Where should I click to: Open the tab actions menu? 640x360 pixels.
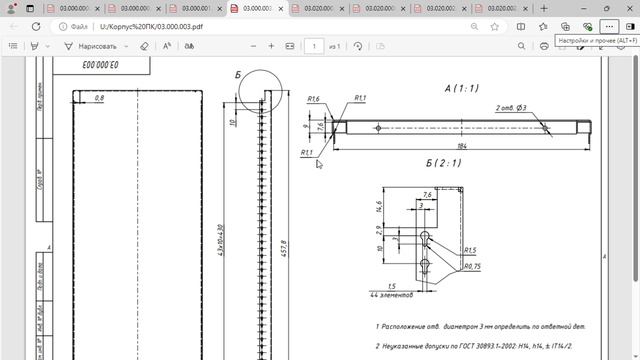30,8
